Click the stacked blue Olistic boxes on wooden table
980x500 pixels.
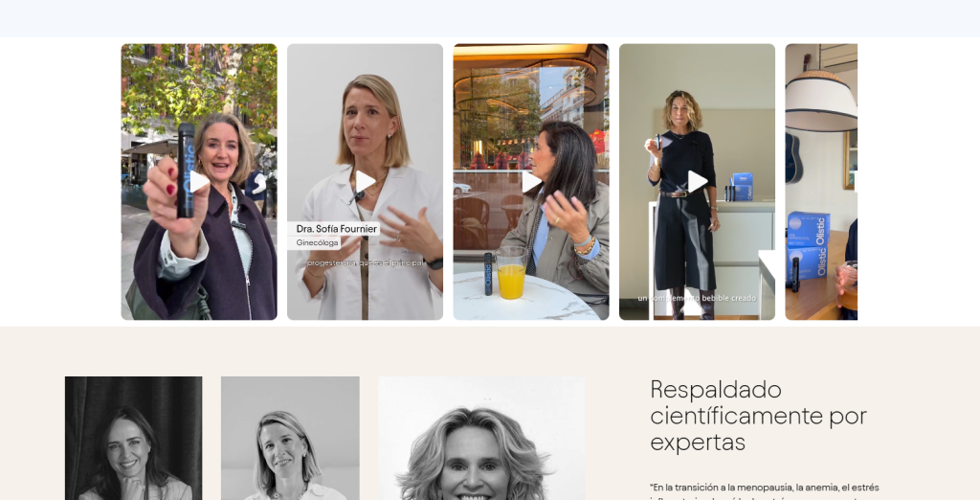coord(808,245)
